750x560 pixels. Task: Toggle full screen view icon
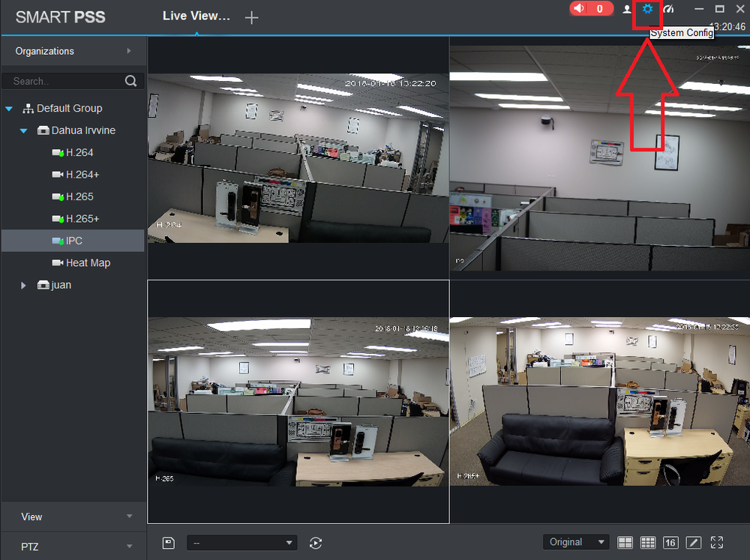(716, 542)
